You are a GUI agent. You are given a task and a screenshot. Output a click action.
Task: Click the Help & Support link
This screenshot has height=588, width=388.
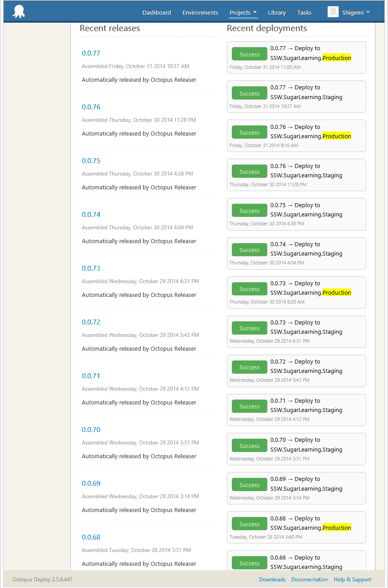point(352,579)
